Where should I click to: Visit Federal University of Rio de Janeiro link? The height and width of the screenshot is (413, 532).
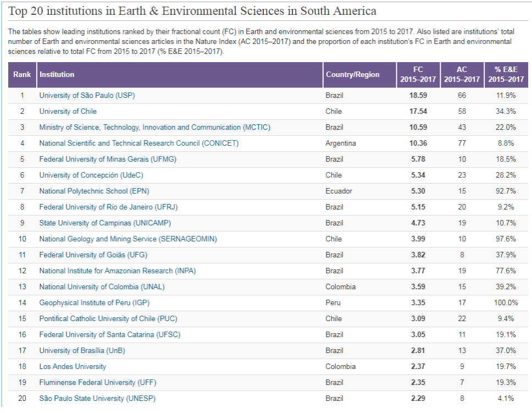(108, 207)
